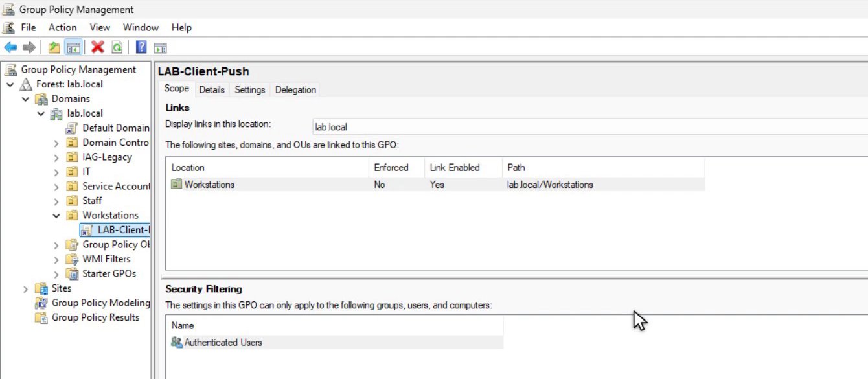
Task: Click the Sites node icon
Action: (41, 288)
